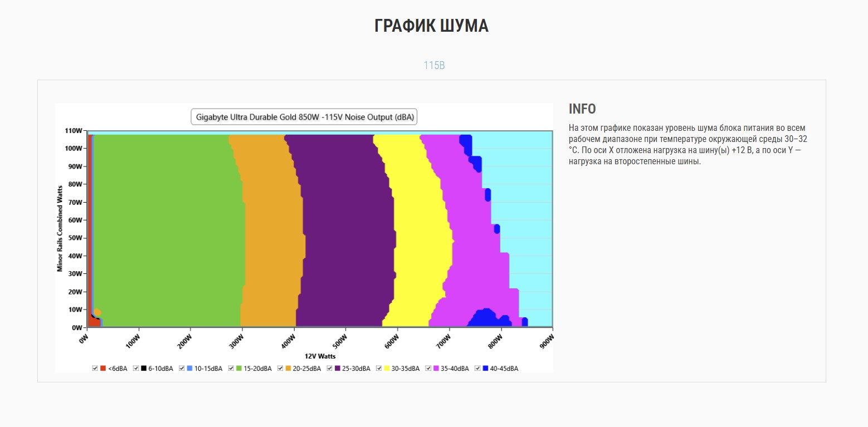Hide the 30-35dBA series via checkbox
Image resolution: width=868 pixels, height=427 pixels.
click(x=379, y=369)
